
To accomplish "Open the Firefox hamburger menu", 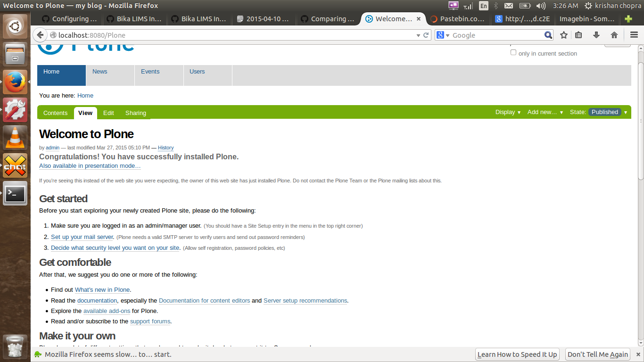I will click(x=634, y=35).
